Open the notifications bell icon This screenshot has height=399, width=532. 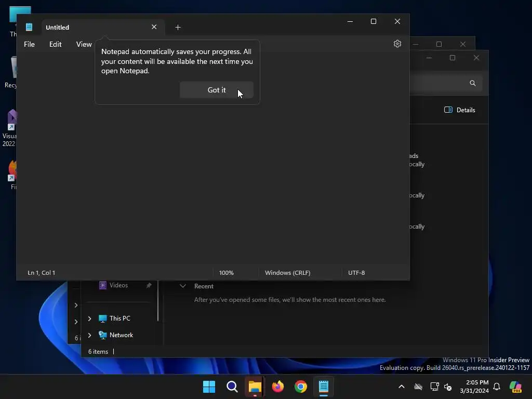click(x=497, y=387)
